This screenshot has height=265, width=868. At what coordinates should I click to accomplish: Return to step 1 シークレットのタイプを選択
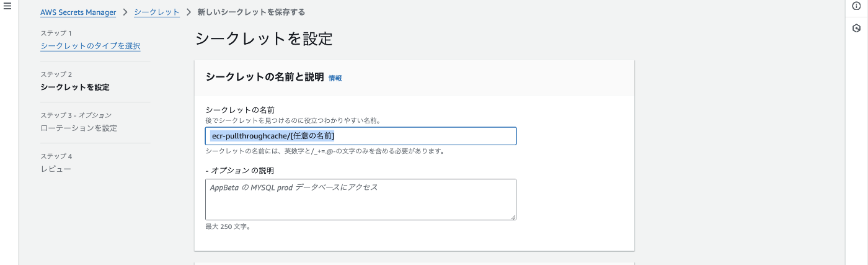pos(90,46)
